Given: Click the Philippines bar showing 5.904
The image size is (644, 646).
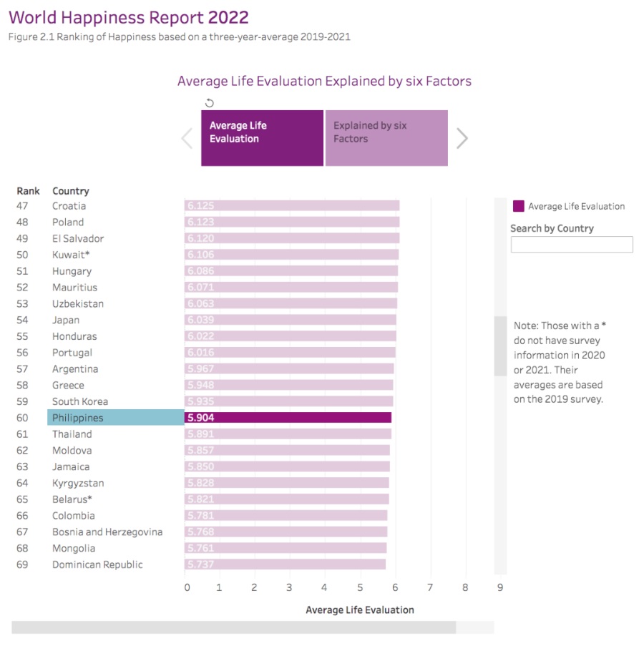Looking at the screenshot, I should coord(288,418).
